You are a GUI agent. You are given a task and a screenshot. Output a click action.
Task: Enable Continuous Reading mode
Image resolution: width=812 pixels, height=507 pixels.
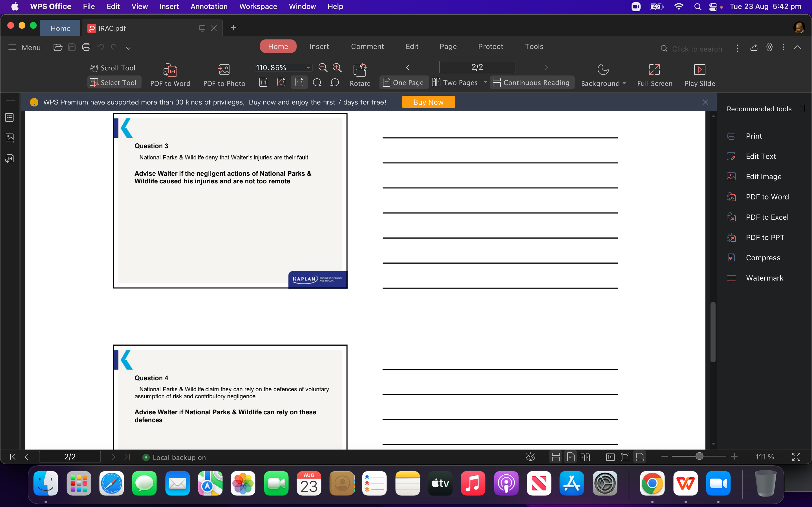point(531,82)
